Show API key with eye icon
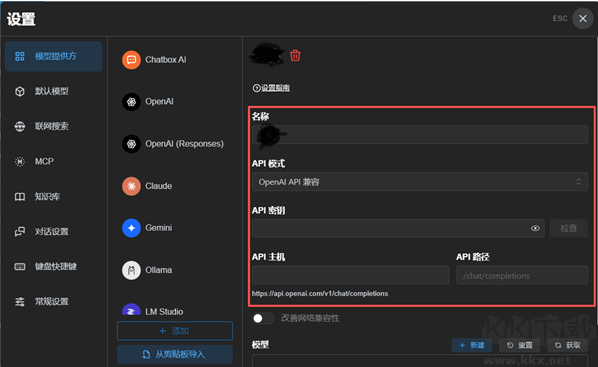Screen dimensions: 598x367 535,229
